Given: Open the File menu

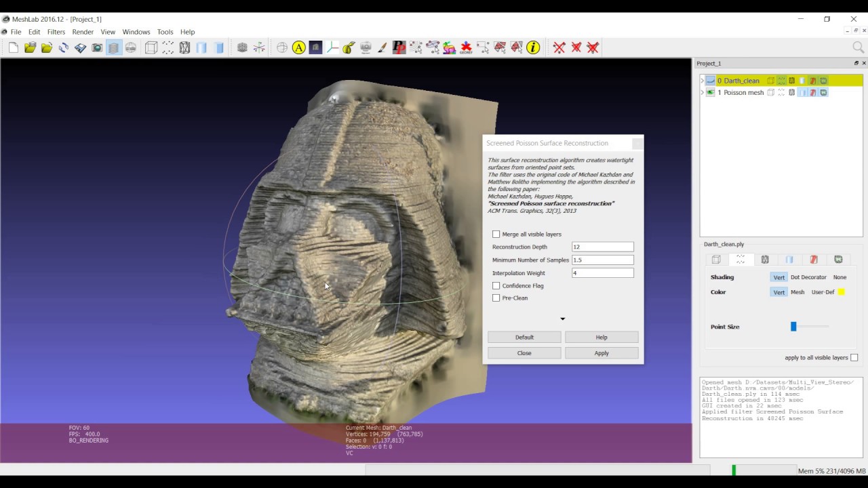Looking at the screenshot, I should [x=16, y=32].
